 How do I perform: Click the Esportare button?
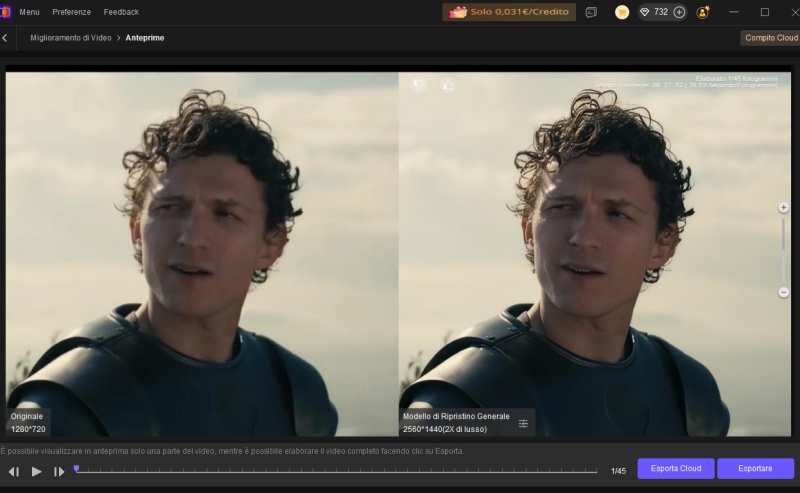click(755, 469)
